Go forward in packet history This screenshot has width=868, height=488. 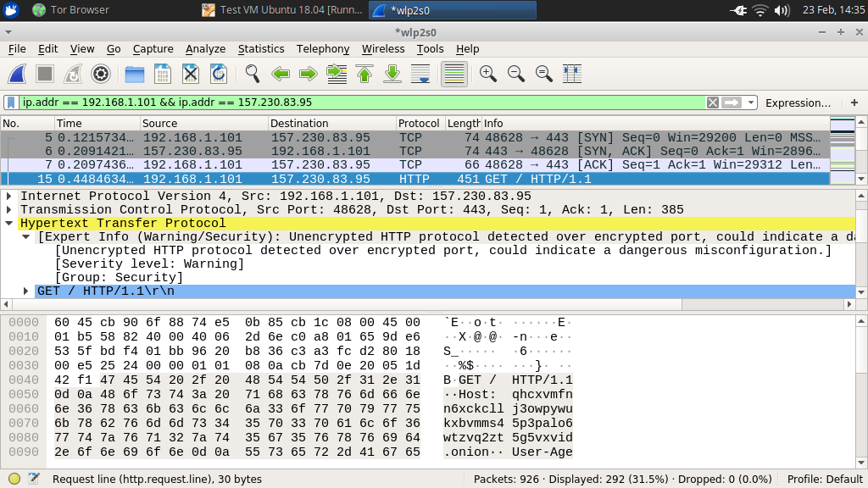point(309,74)
